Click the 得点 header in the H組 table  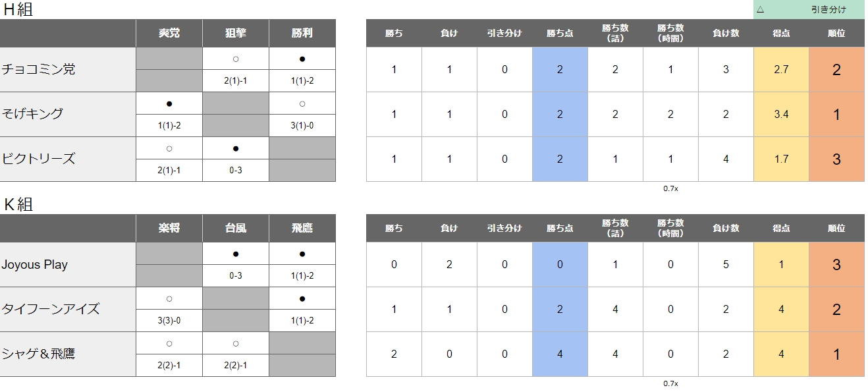781,33
